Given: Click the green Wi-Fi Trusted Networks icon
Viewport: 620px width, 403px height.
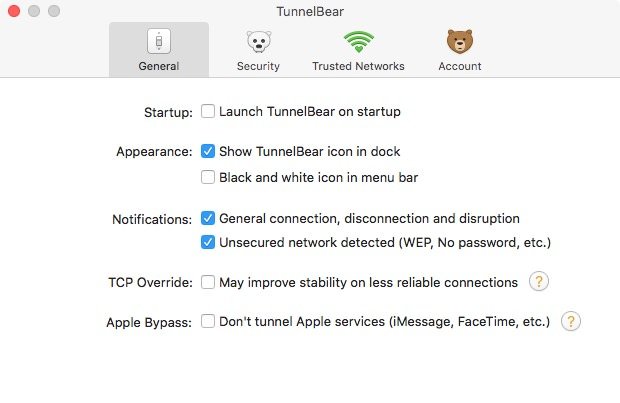Looking at the screenshot, I should point(357,41).
